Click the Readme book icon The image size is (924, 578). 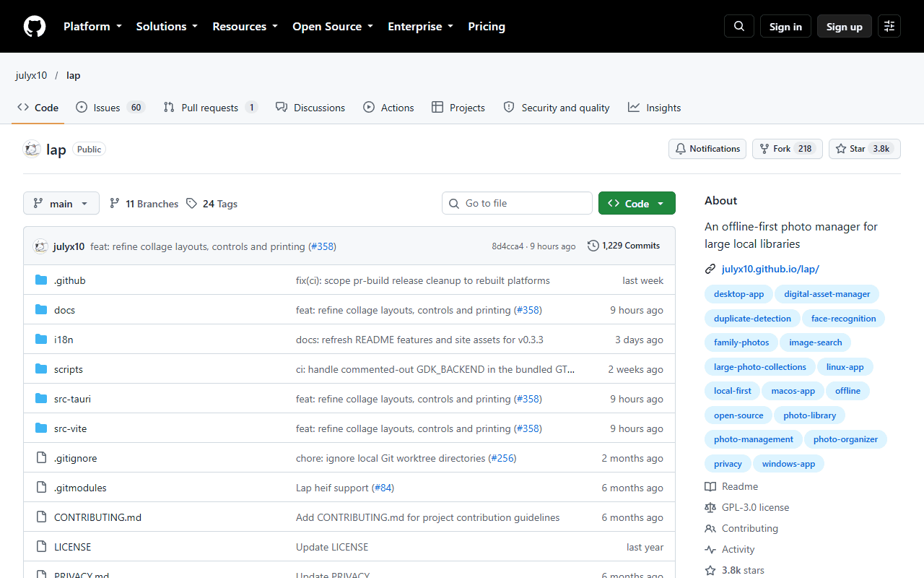pos(710,486)
